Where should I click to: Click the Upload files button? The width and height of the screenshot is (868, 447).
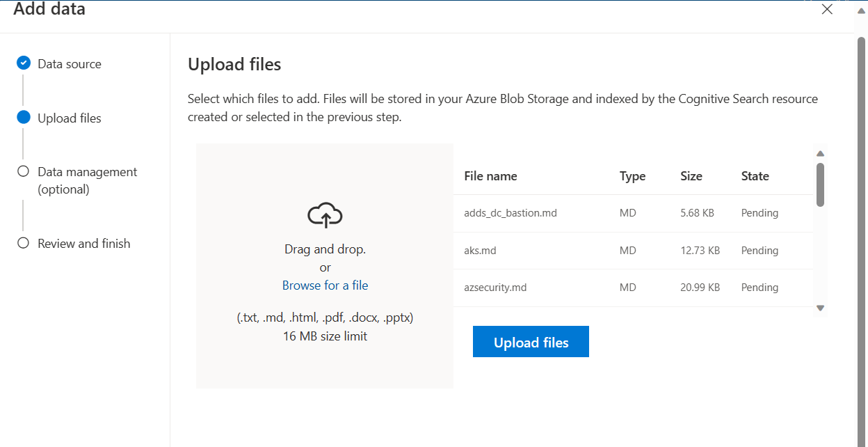click(x=531, y=341)
